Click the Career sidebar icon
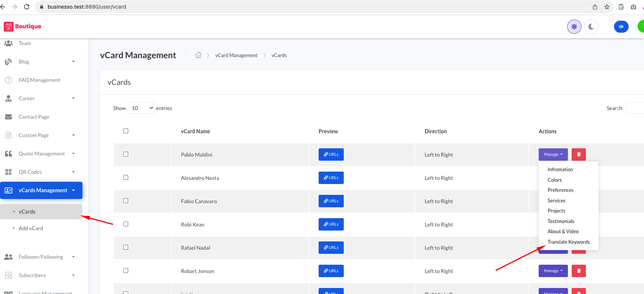The width and height of the screenshot is (644, 294). pyautogui.click(x=8, y=98)
